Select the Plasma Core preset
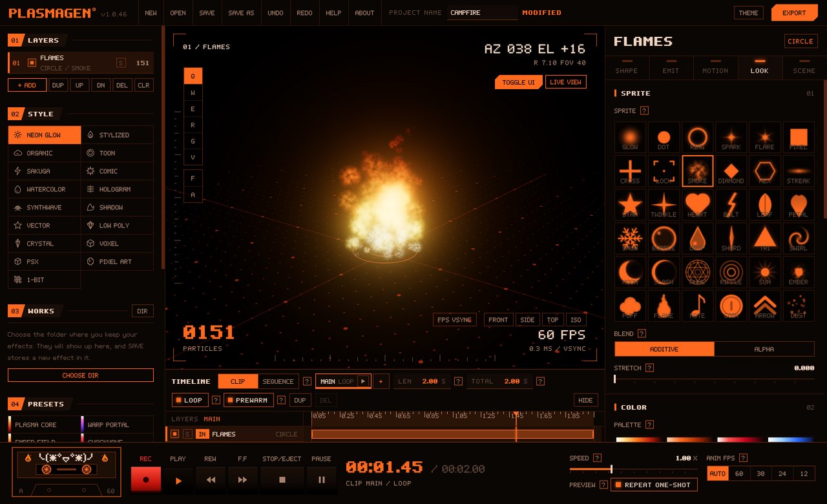Image resolution: width=827 pixels, height=504 pixels. click(45, 425)
